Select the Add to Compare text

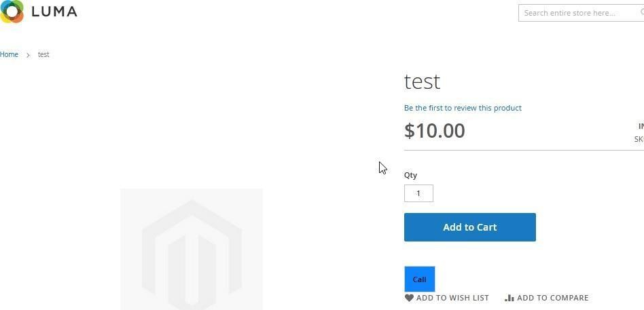pyautogui.click(x=552, y=298)
